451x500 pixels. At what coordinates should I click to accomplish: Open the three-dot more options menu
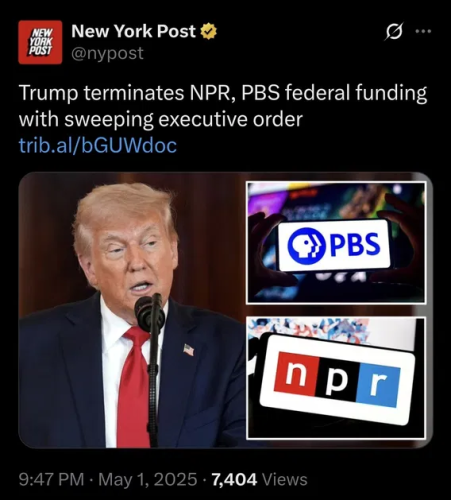coord(423,32)
